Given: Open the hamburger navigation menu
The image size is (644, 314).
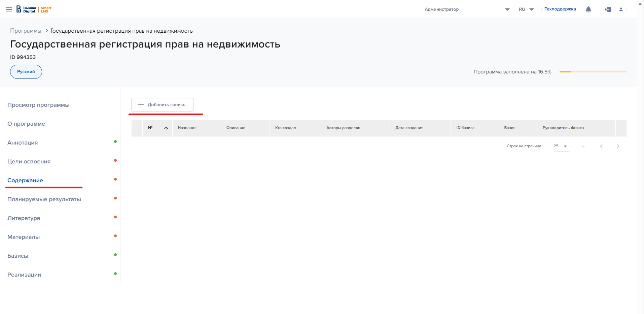Looking at the screenshot, I should [9, 9].
